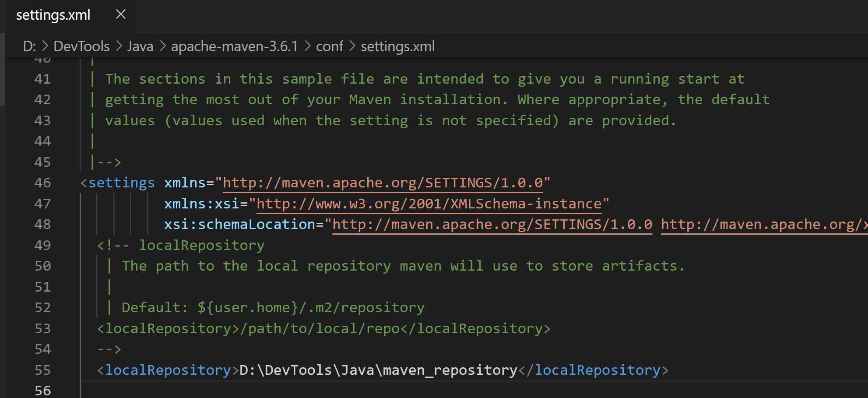Click commented '/path/to/local/repo' text
The width and height of the screenshot is (868, 398).
320,329
